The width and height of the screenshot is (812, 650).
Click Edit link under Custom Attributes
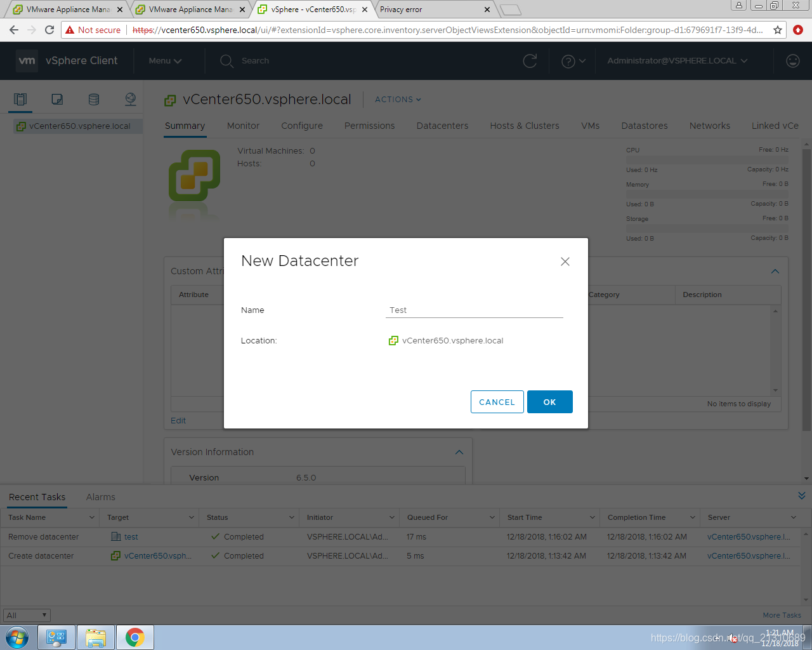178,421
